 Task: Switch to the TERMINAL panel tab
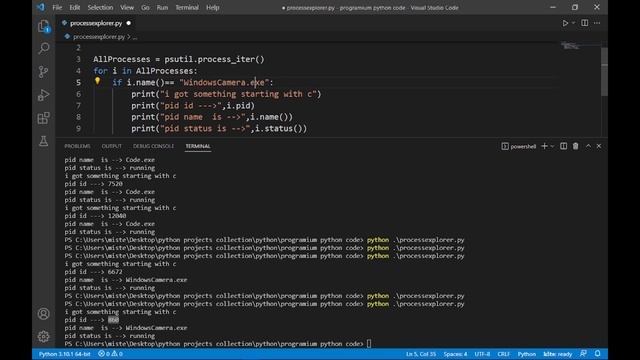pos(198,146)
